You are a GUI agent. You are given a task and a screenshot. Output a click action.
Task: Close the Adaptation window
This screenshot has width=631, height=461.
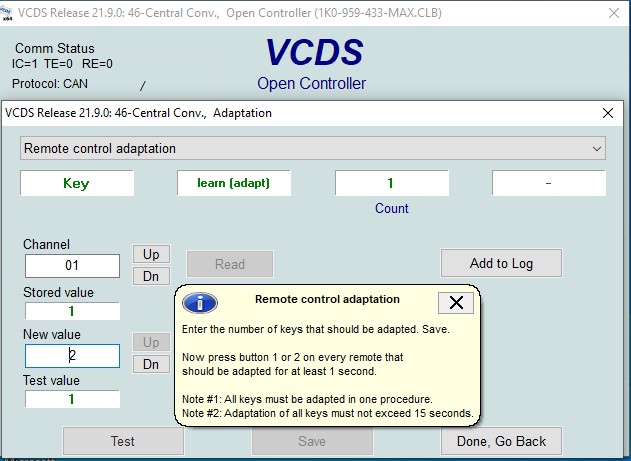[x=608, y=113]
